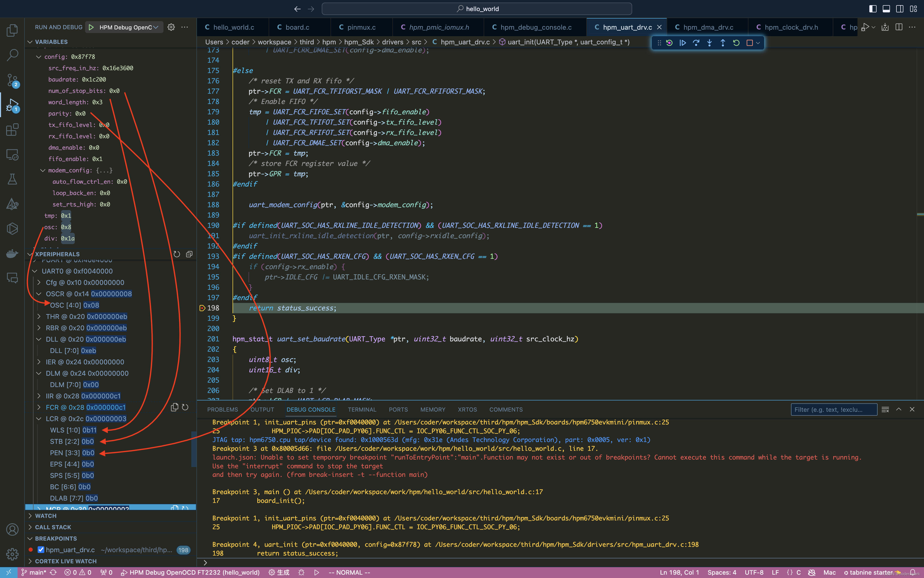Image resolution: width=924 pixels, height=578 pixels.
Task: Stop the debug session
Action: click(749, 43)
